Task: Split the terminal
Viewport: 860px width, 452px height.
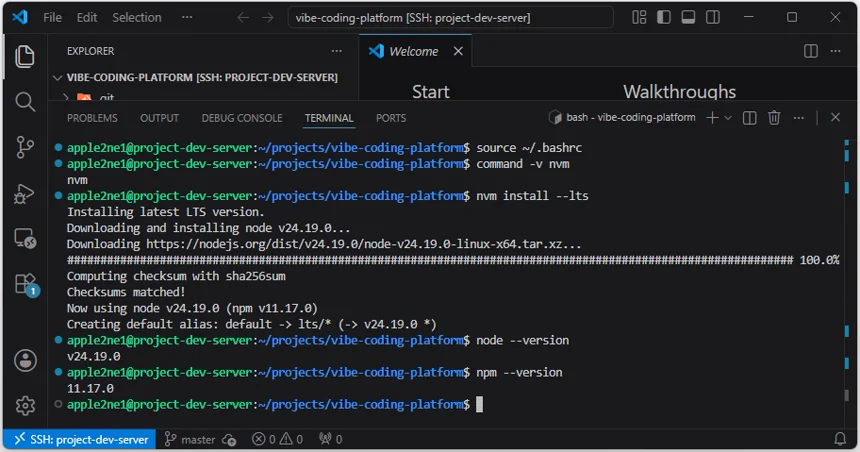Action: click(749, 117)
